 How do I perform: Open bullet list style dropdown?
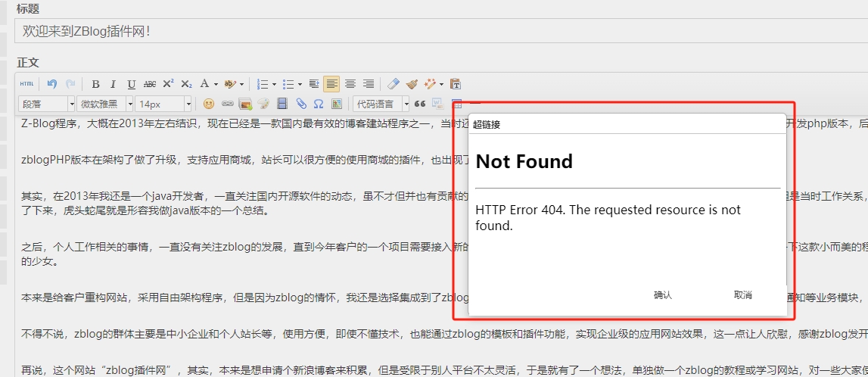pyautogui.click(x=300, y=84)
